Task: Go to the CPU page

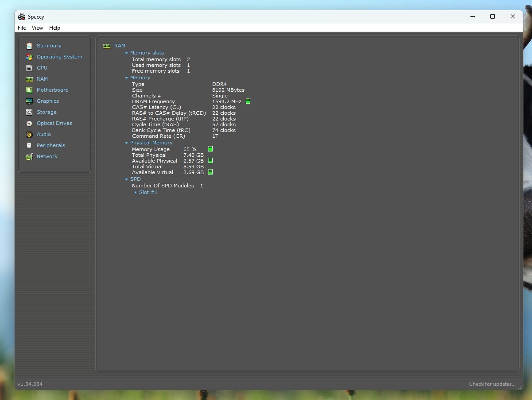Action: tap(42, 68)
